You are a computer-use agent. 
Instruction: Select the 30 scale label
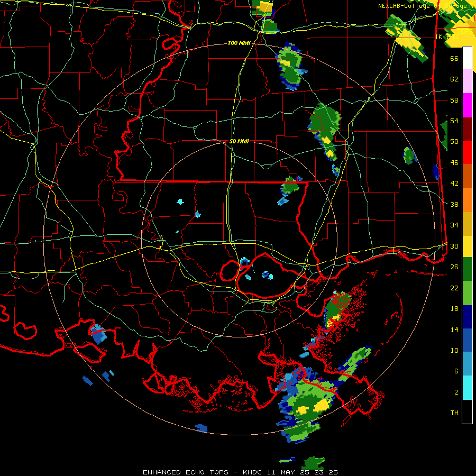[454, 246]
